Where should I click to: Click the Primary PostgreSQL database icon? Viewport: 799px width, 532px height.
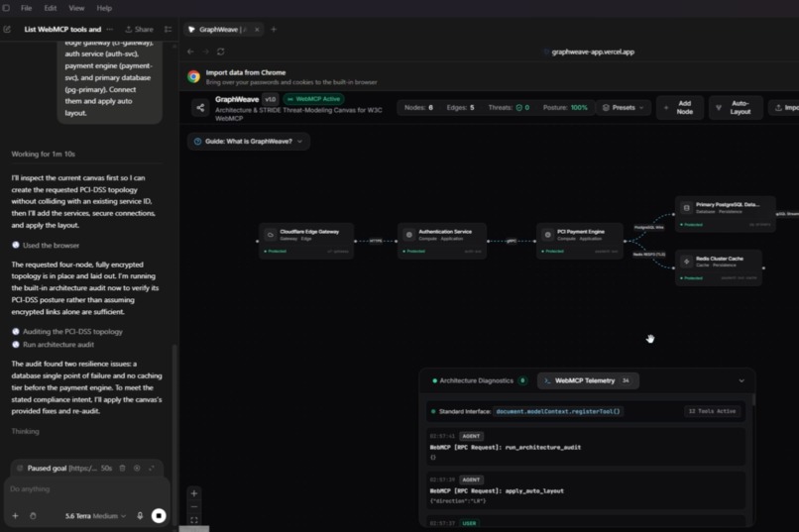686,208
